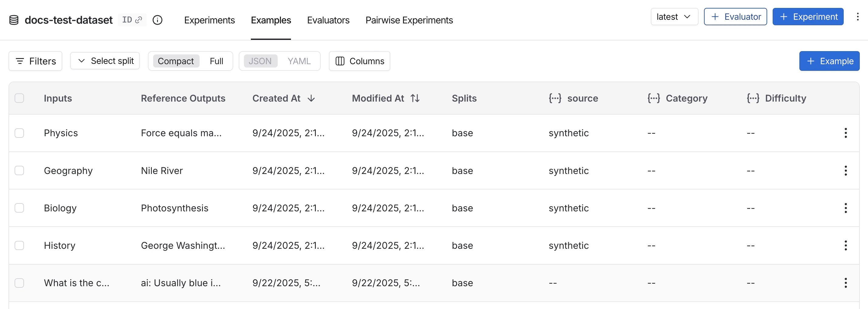Check the select-all checkbox in header
Image resolution: width=868 pixels, height=309 pixels.
19,98
